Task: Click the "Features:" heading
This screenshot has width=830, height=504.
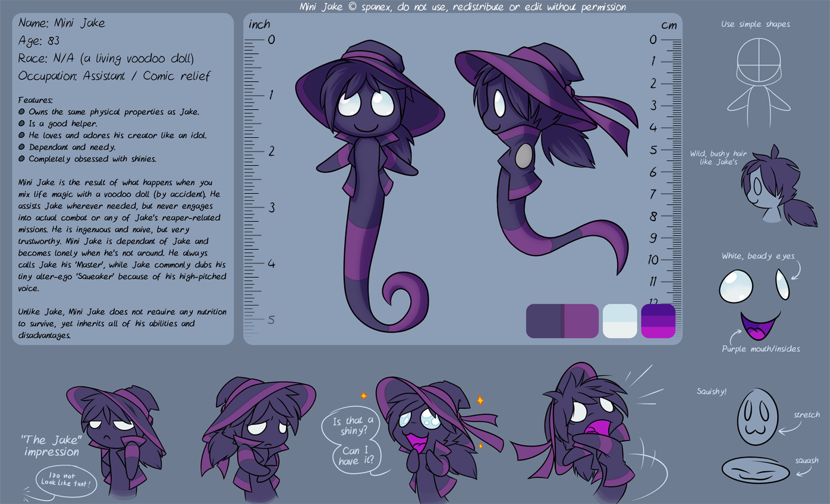Action: coord(36,100)
